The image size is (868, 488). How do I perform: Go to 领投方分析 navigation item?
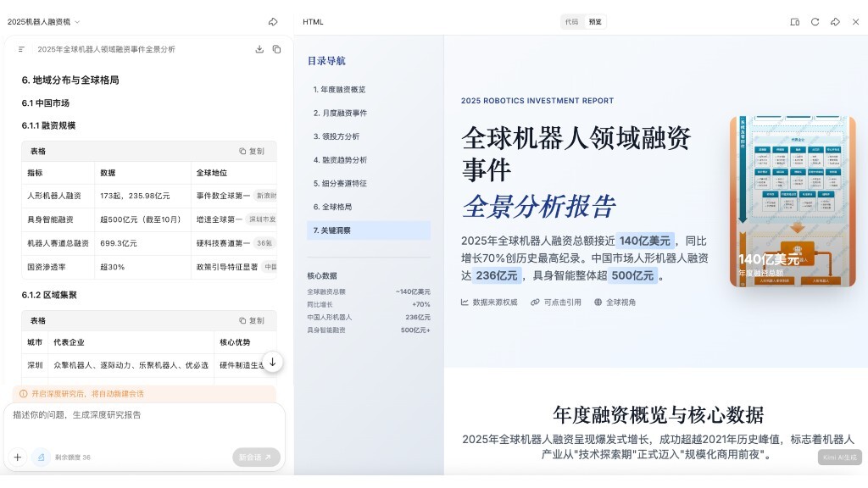pyautogui.click(x=337, y=136)
